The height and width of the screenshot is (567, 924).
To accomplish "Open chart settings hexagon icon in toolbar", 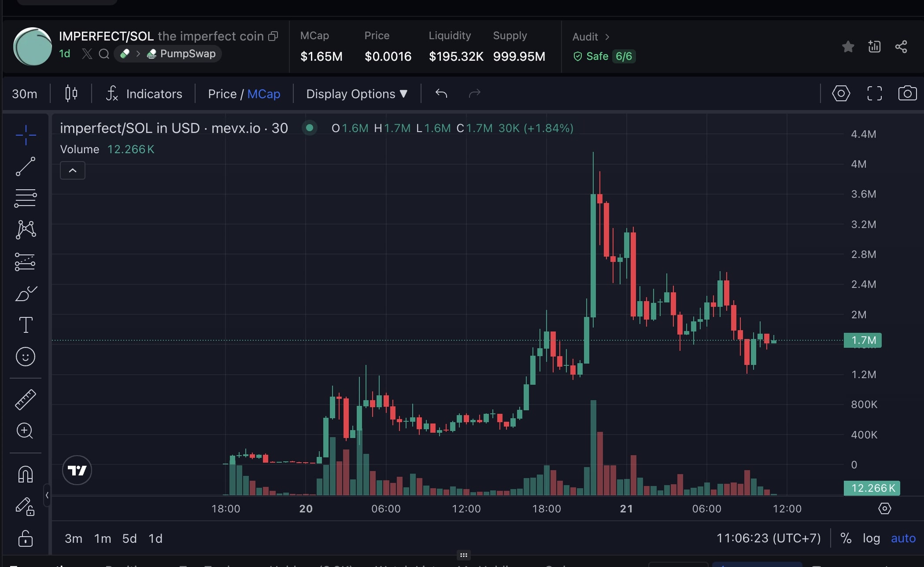I will coord(841,93).
